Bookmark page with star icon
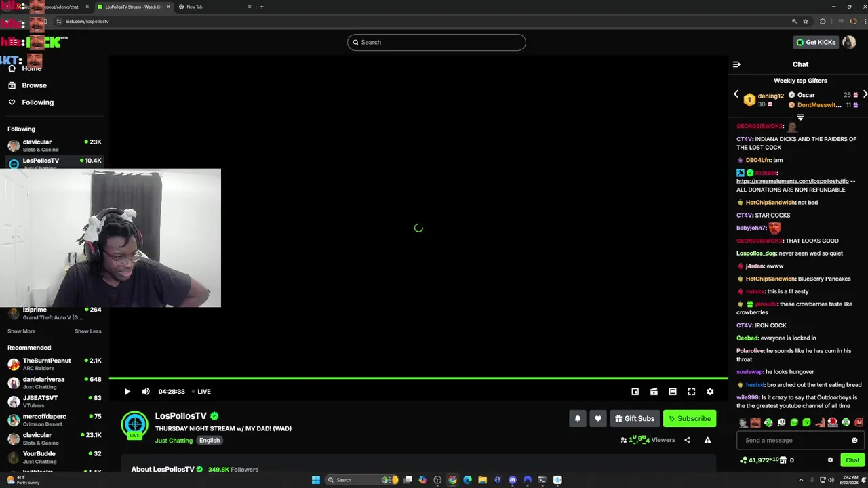868x488 pixels. 806,21
